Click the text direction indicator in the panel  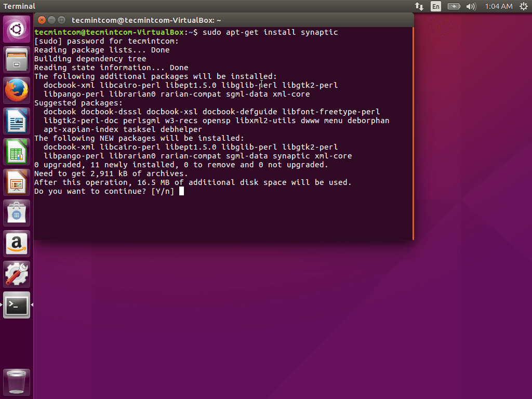tap(420, 6)
